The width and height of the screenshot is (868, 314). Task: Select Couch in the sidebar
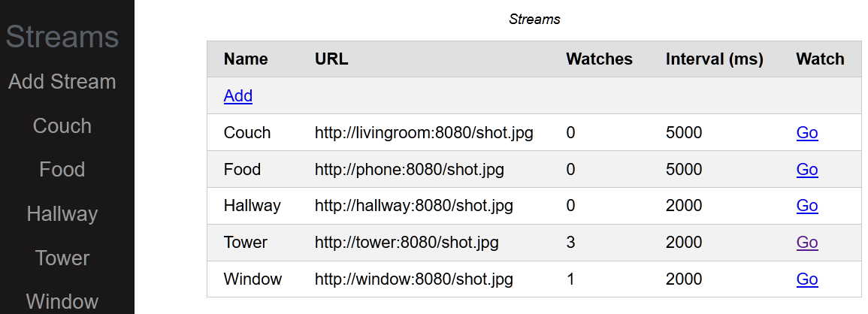(x=62, y=126)
